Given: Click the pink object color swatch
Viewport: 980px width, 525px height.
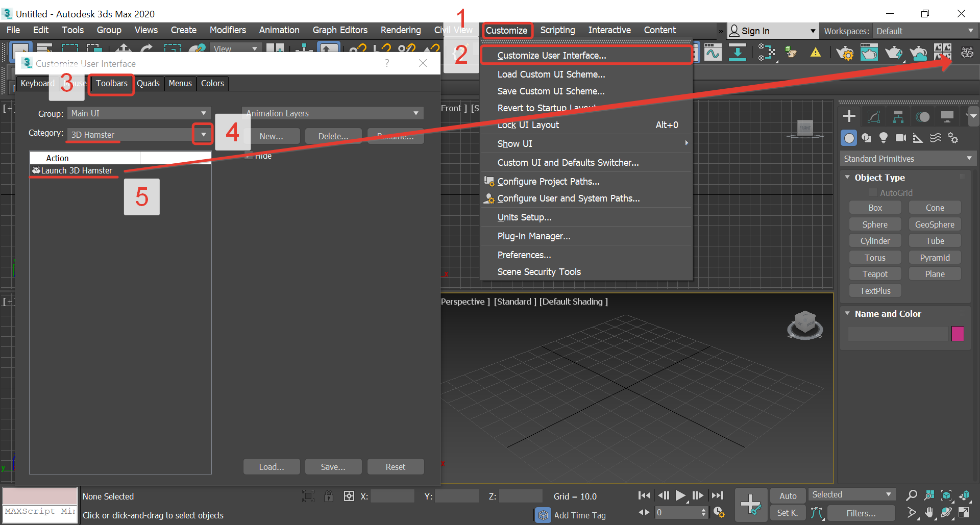Looking at the screenshot, I should tap(958, 334).
